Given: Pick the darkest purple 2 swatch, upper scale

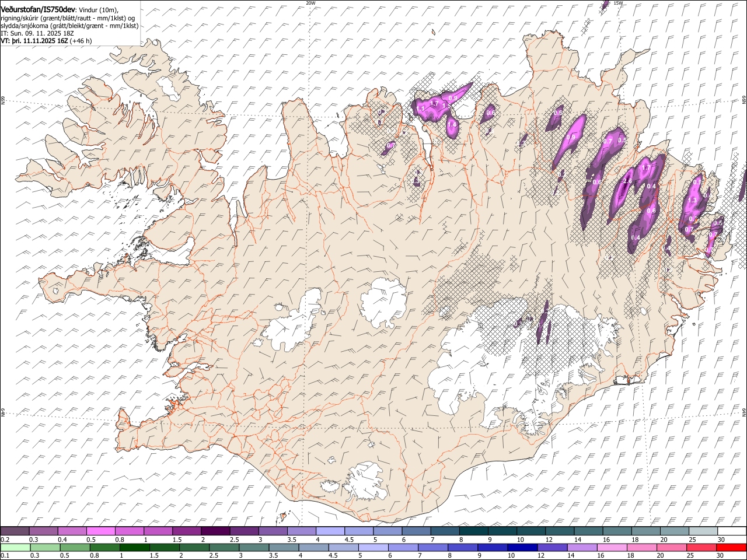Looking at the screenshot, I should (x=215, y=531).
